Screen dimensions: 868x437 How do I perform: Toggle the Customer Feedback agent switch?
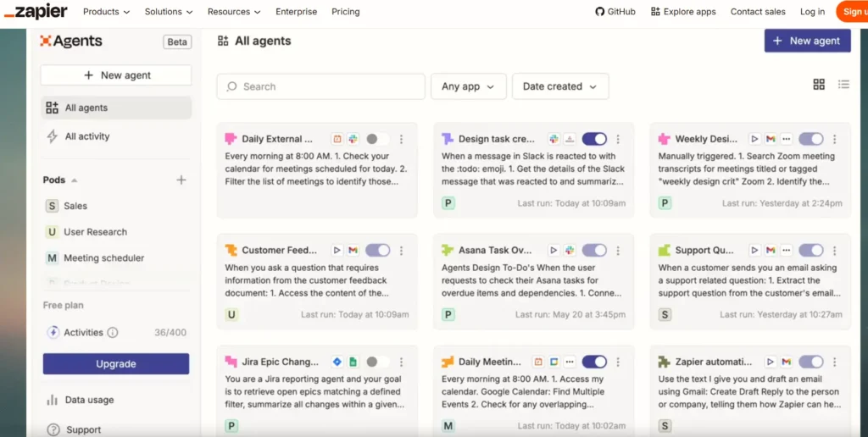pyautogui.click(x=377, y=250)
